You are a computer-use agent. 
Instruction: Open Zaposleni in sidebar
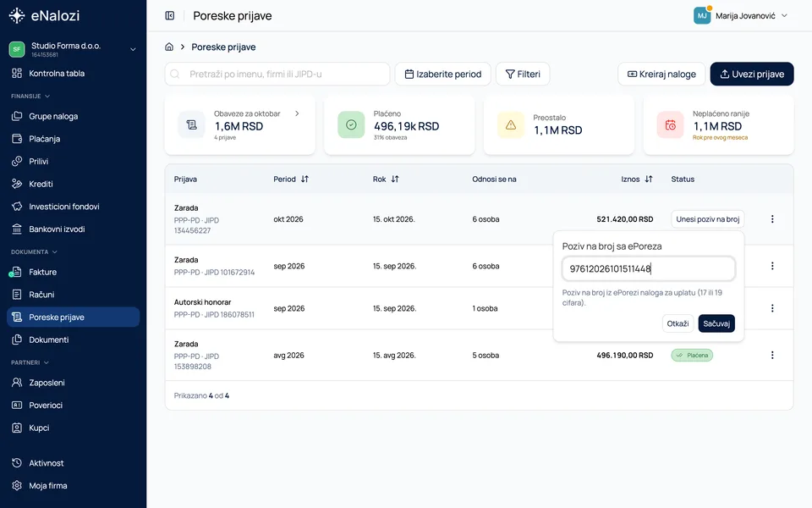[73, 383]
